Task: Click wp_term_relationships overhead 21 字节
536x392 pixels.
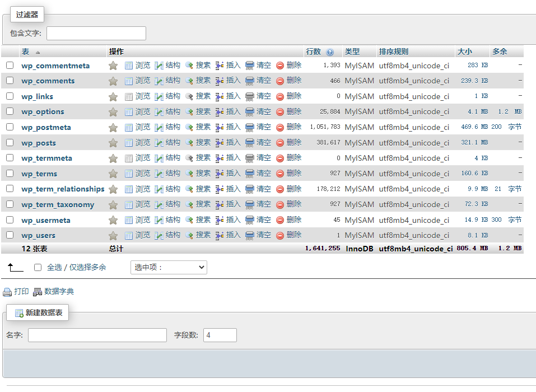Action: [508, 189]
